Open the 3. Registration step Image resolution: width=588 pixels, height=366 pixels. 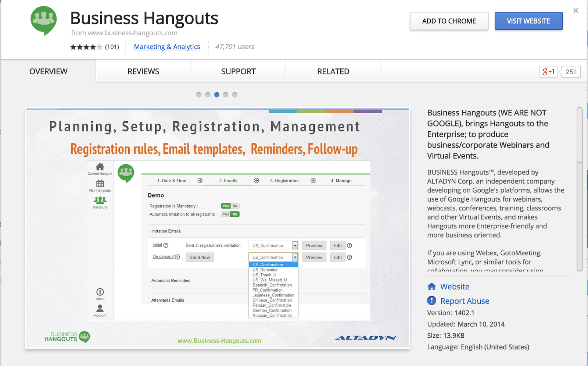(x=284, y=181)
